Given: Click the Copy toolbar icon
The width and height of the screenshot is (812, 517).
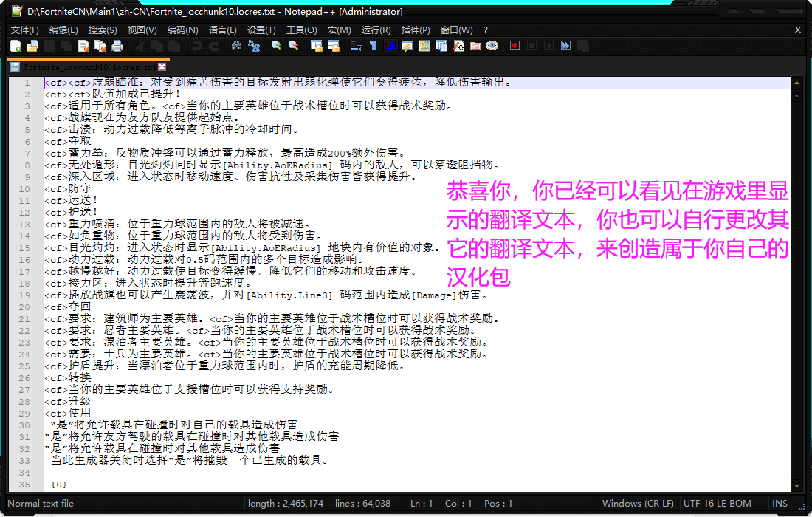Looking at the screenshot, I should (x=156, y=46).
